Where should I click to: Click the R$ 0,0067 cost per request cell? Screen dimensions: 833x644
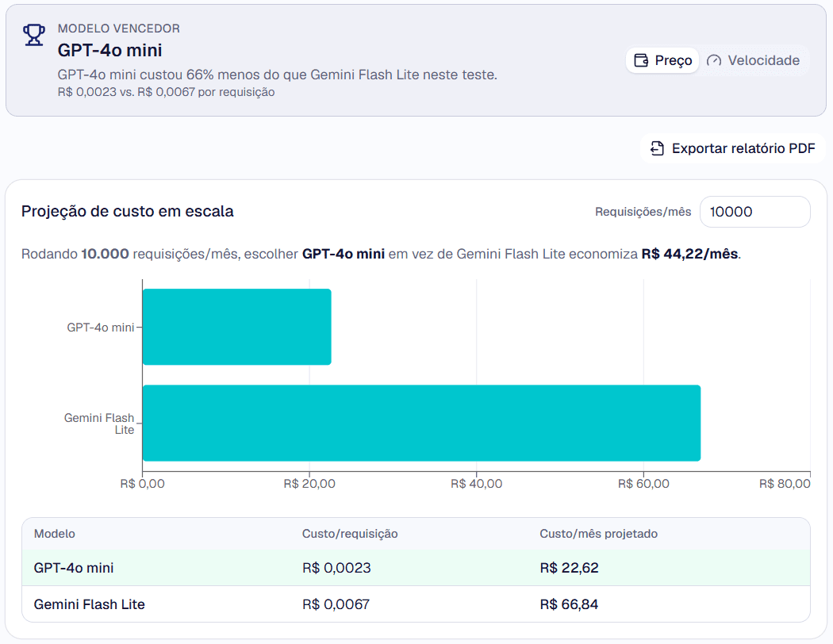point(336,604)
